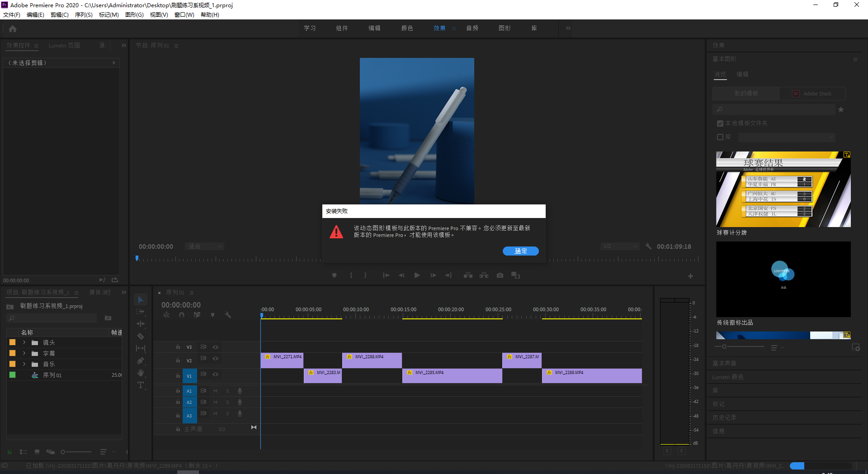Select the Hand tool
Screen dimensions: 868x474
[141, 373]
